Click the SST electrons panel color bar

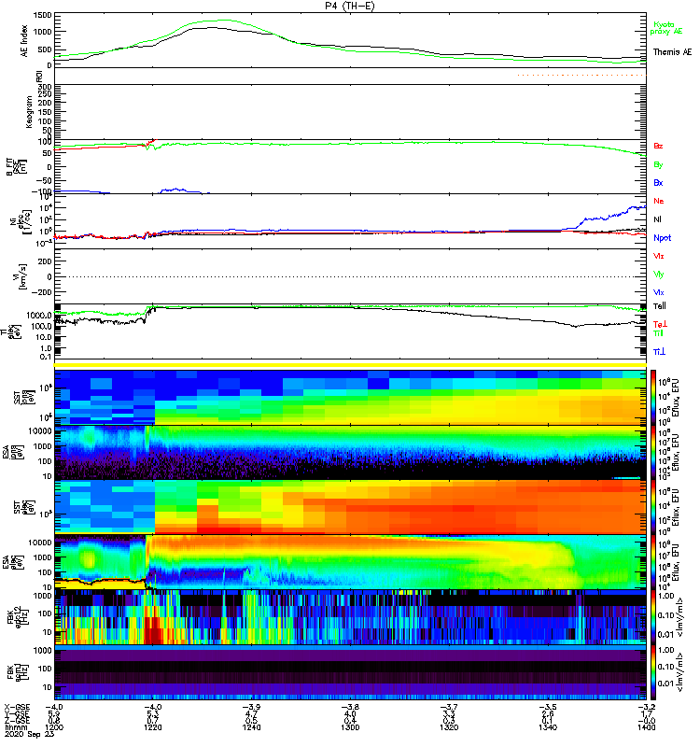coord(653,507)
